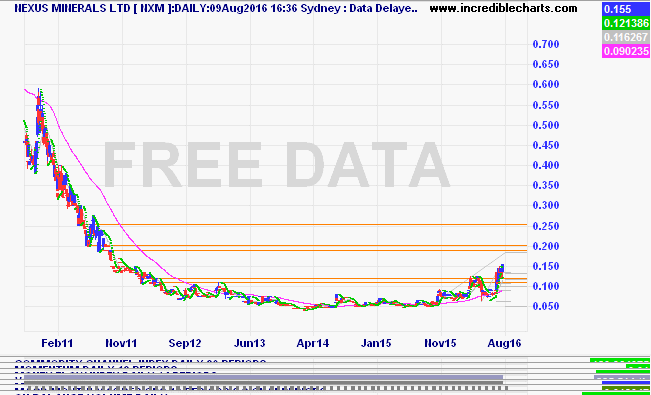This screenshot has height=395, width=651.
Task: Click the Feb11 date label
Action: (59, 343)
